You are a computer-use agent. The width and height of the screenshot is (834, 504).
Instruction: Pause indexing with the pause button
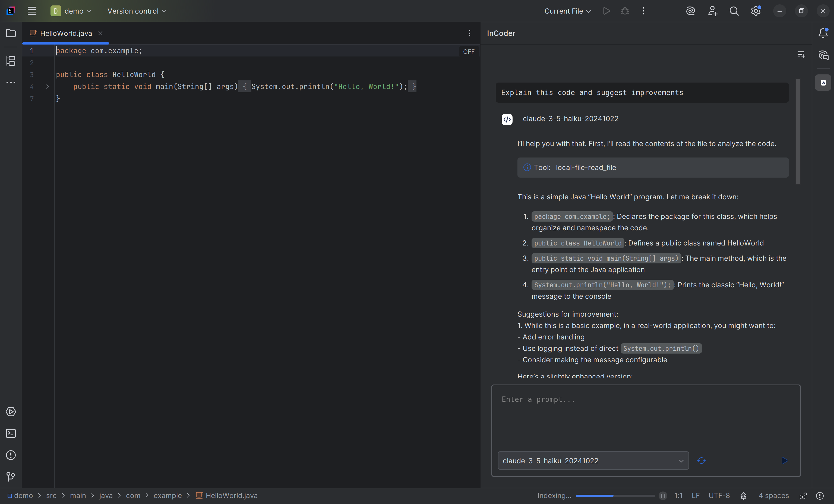(663, 496)
